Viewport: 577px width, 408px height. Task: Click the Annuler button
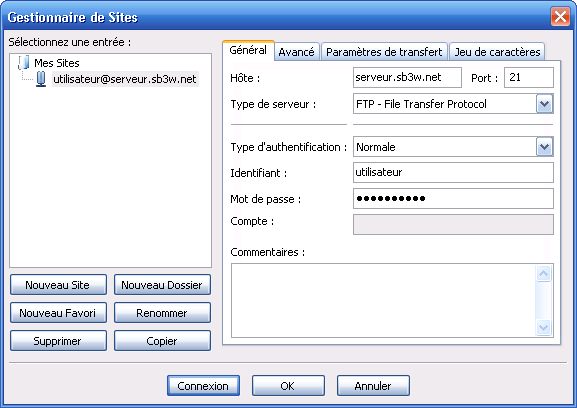373,386
